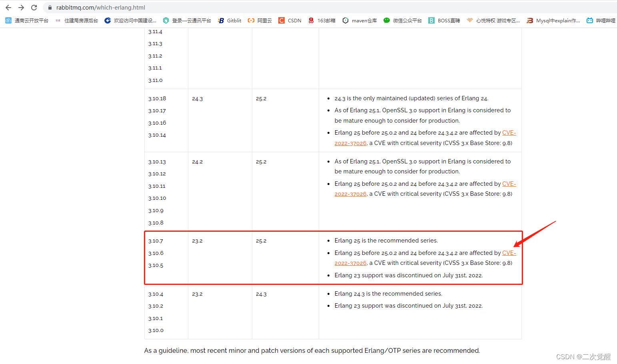Open the 163邮箱 bookmark
617x364 pixels.
click(322, 20)
